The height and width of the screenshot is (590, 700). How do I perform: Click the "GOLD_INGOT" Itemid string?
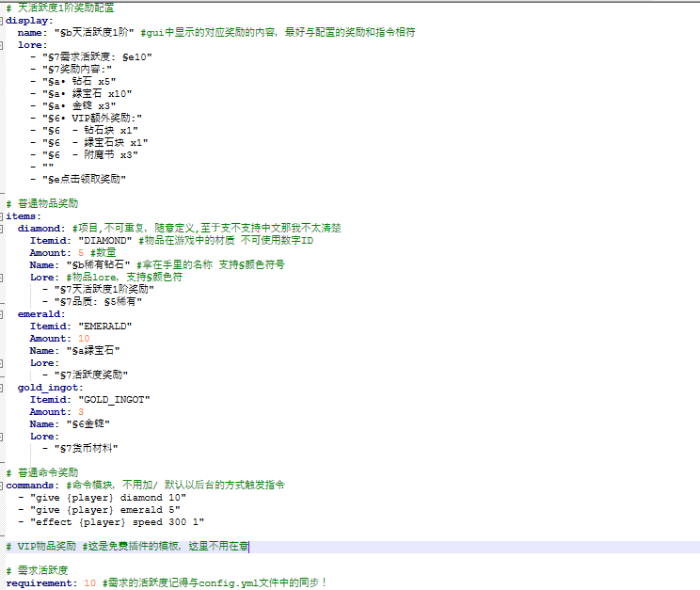tap(114, 399)
